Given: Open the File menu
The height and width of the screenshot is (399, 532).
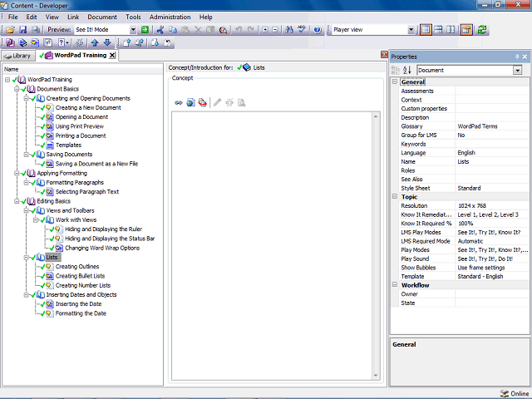Looking at the screenshot, I should 13,17.
